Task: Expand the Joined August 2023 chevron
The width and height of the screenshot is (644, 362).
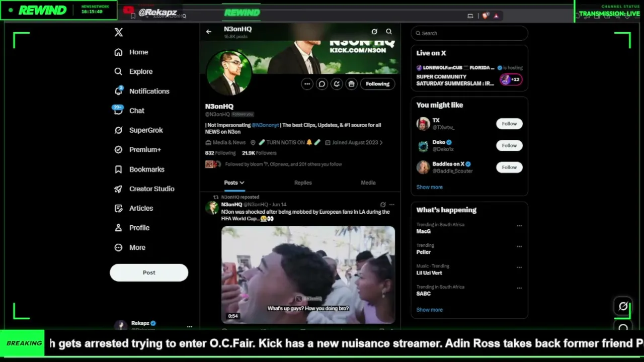Action: point(381,143)
